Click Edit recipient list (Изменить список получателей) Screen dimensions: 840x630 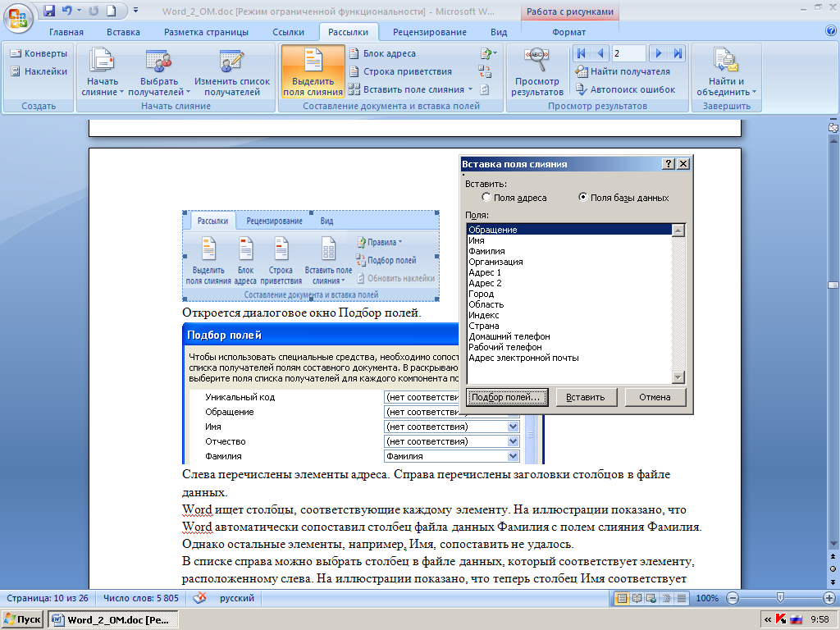[232, 71]
